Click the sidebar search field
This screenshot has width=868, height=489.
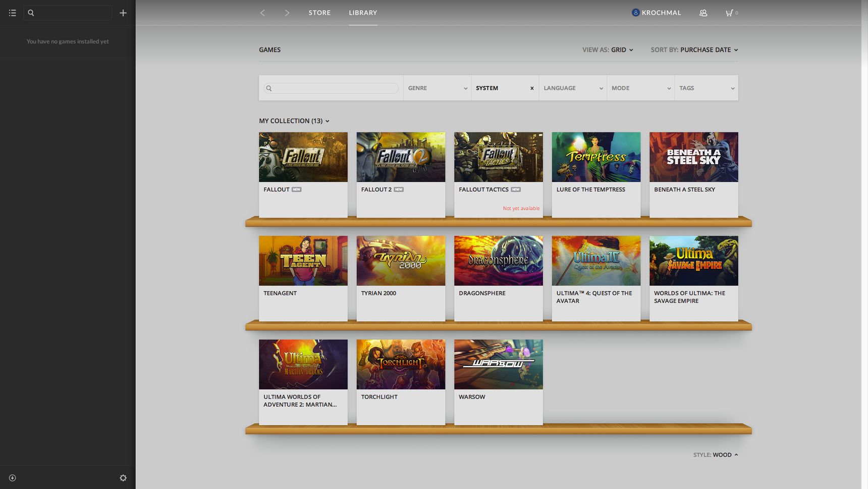(68, 13)
